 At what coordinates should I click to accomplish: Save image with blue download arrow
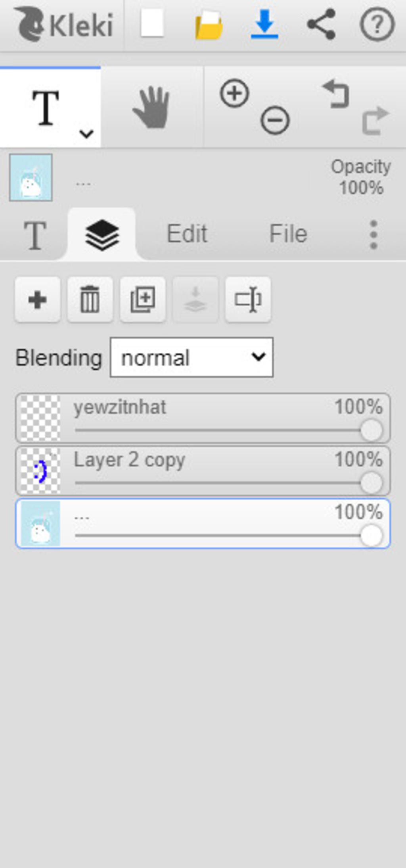tap(264, 25)
